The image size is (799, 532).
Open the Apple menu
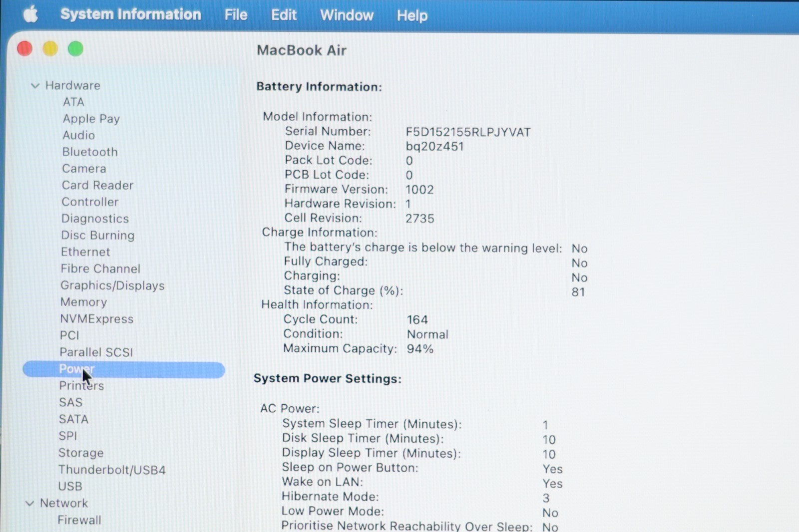point(30,14)
